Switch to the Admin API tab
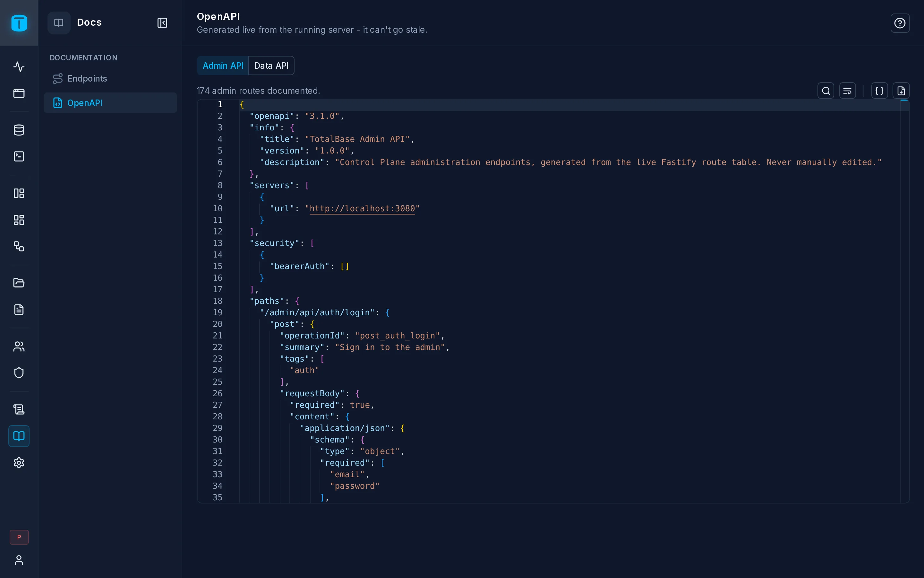The image size is (924, 578). [223, 66]
